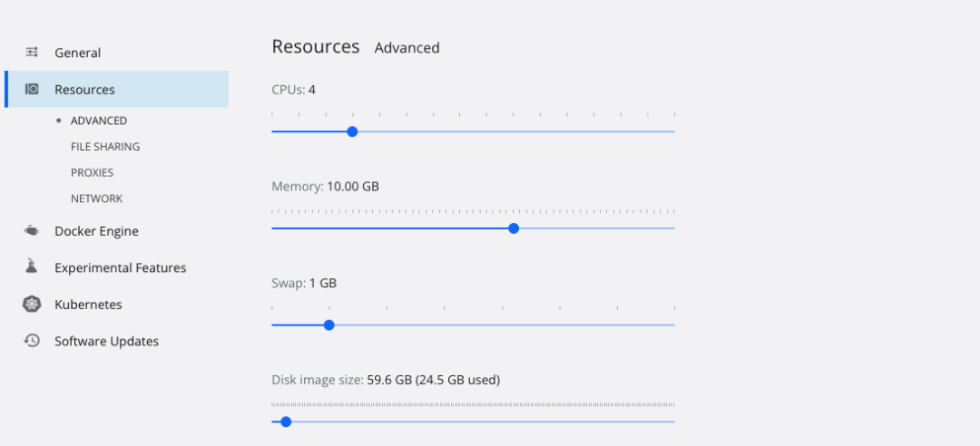Show the Software Updates section
Viewport: 980px width, 446px height.
(x=106, y=342)
